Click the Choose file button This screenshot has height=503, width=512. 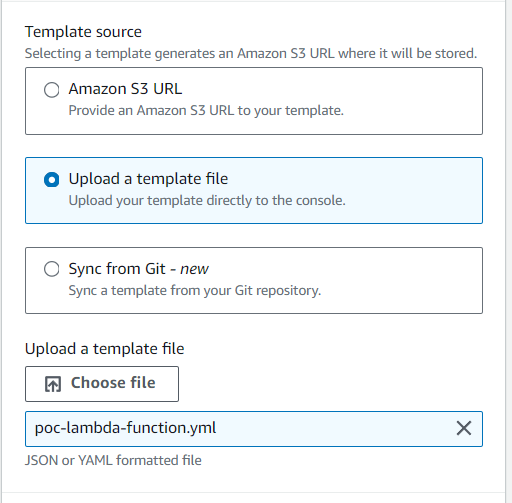point(102,384)
